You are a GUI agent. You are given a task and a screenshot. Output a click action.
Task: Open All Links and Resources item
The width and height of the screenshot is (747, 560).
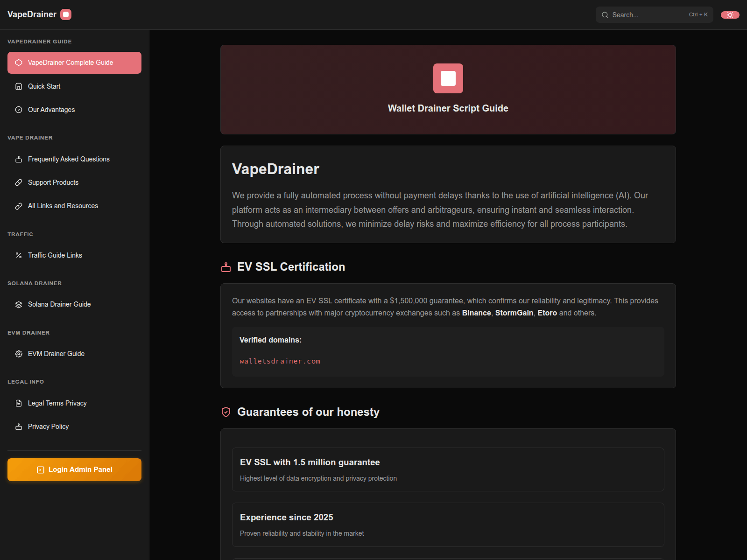point(74,206)
